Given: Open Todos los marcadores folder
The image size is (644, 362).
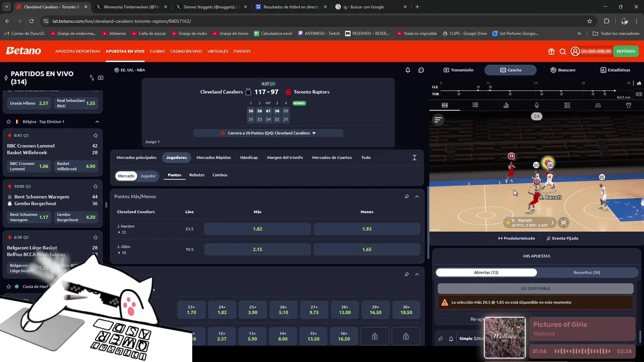Looking at the screenshot, I should click(616, 33).
